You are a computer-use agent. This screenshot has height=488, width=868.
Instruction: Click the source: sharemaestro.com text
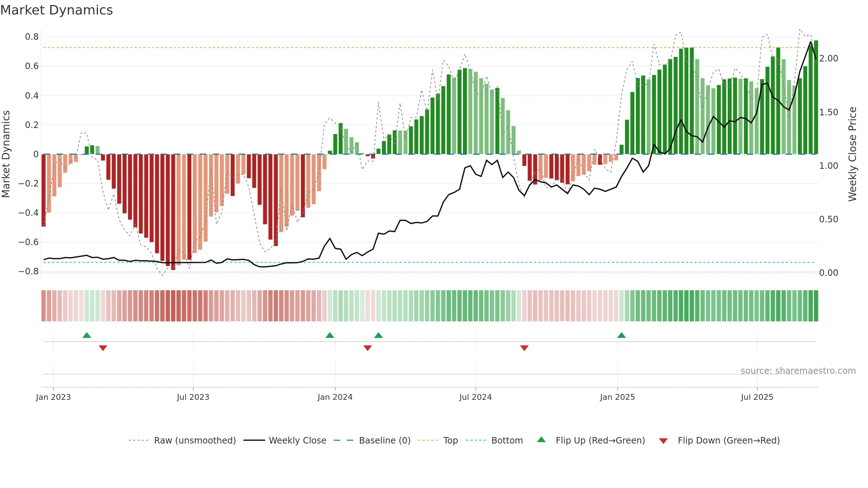tap(798, 371)
